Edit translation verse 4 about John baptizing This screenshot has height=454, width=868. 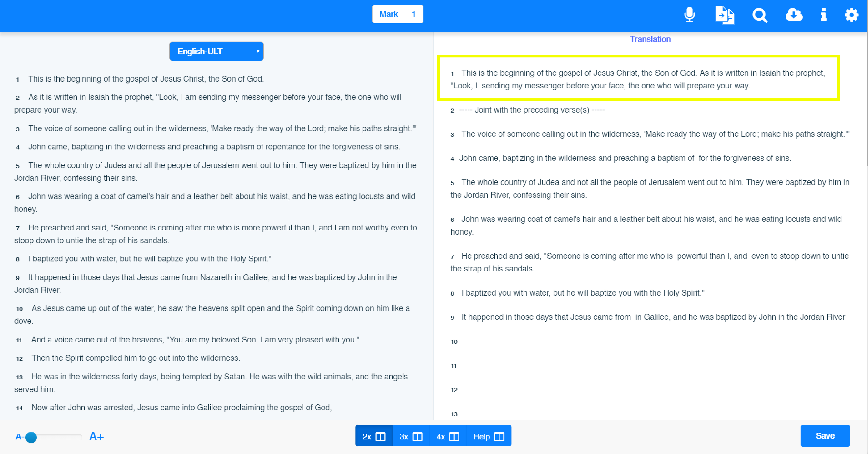[625, 158]
